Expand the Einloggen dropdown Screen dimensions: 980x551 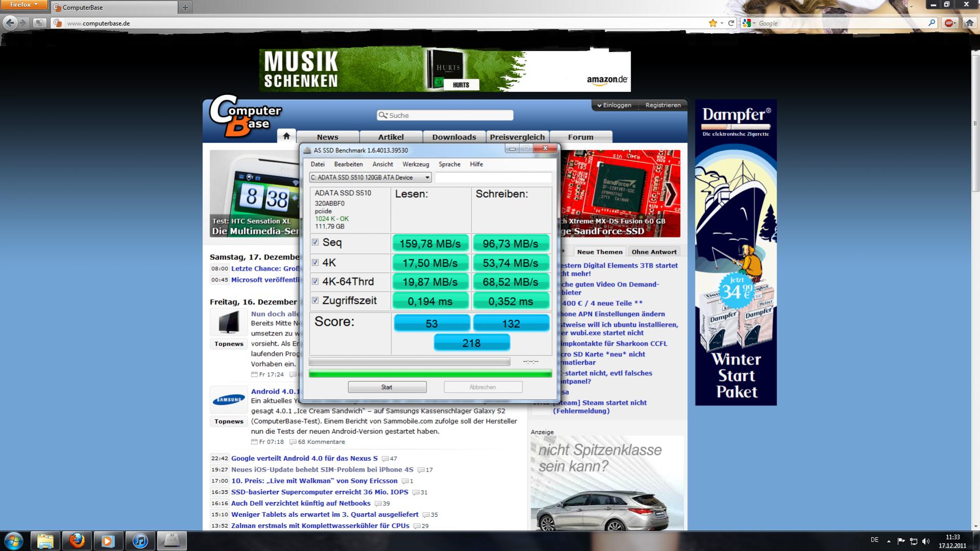pyautogui.click(x=614, y=105)
